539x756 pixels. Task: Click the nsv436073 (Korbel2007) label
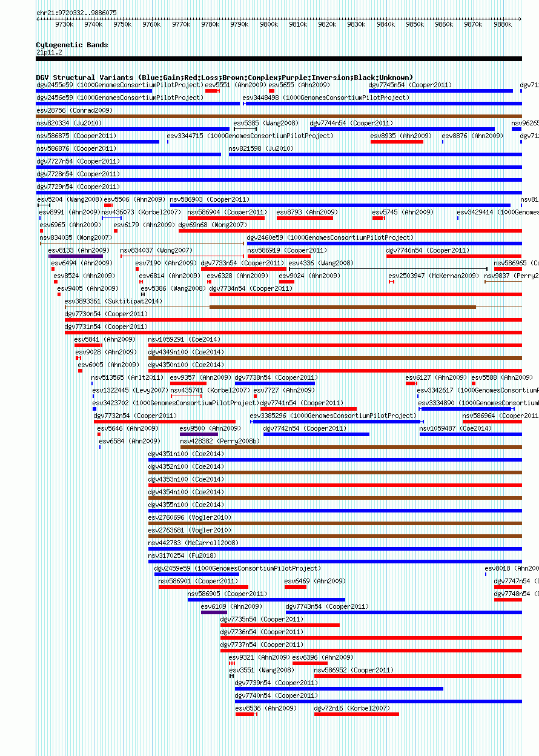pos(141,212)
